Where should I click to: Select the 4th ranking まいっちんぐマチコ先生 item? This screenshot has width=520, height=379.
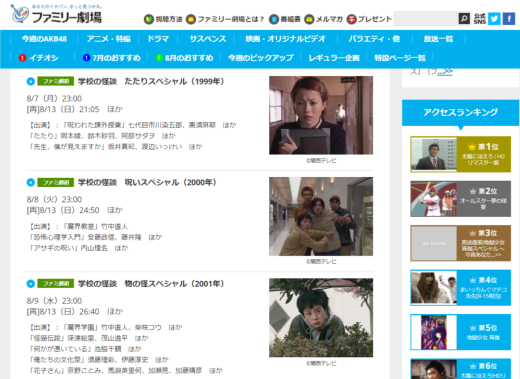click(460, 288)
